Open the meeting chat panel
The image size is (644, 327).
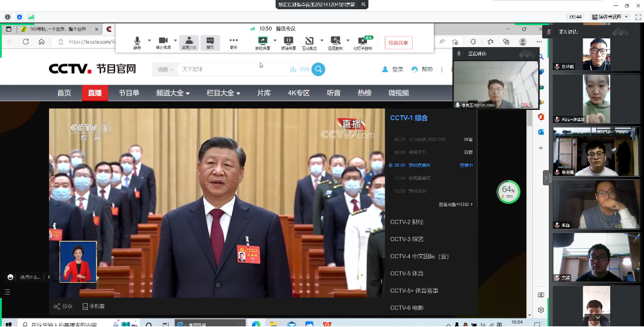210,42
